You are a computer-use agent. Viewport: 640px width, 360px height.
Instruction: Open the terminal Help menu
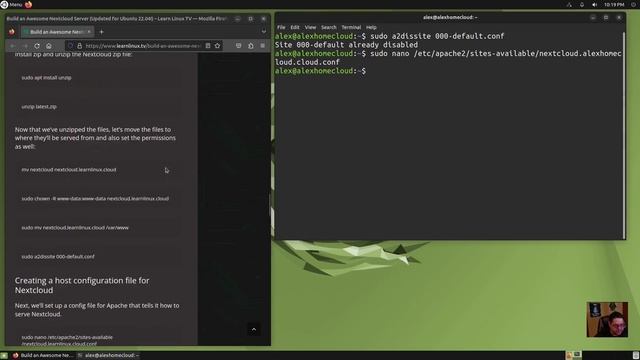coord(371,27)
